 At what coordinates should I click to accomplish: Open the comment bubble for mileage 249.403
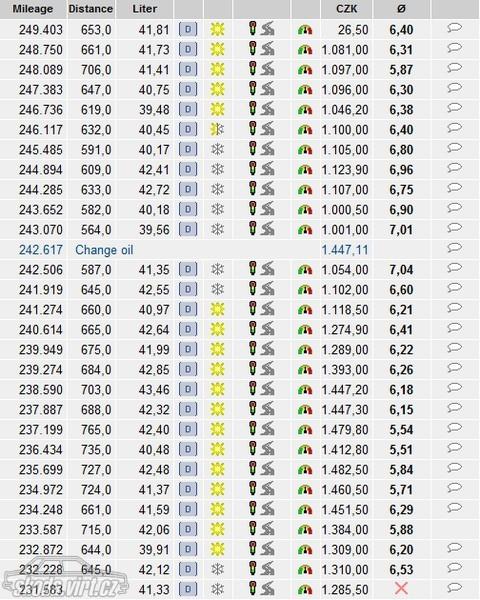[454, 29]
